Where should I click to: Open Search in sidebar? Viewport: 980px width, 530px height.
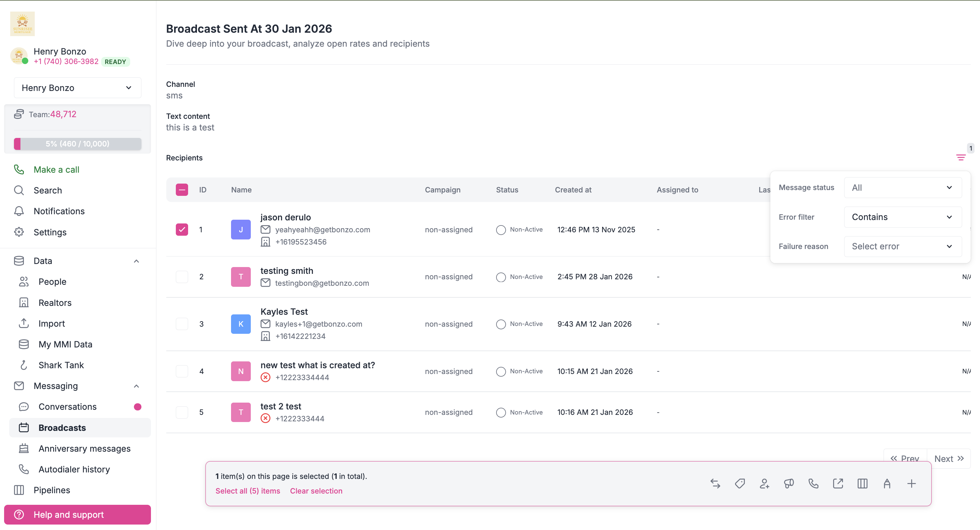[x=48, y=190]
